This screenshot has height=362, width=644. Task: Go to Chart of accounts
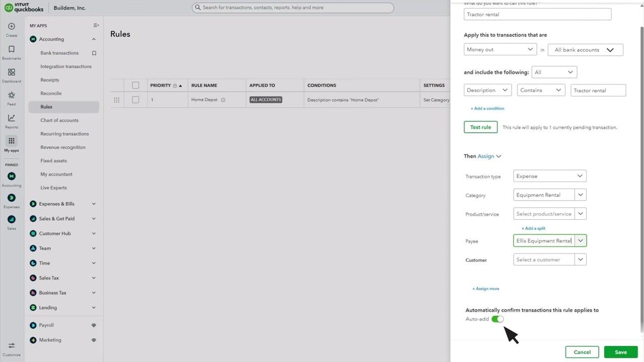(59, 120)
